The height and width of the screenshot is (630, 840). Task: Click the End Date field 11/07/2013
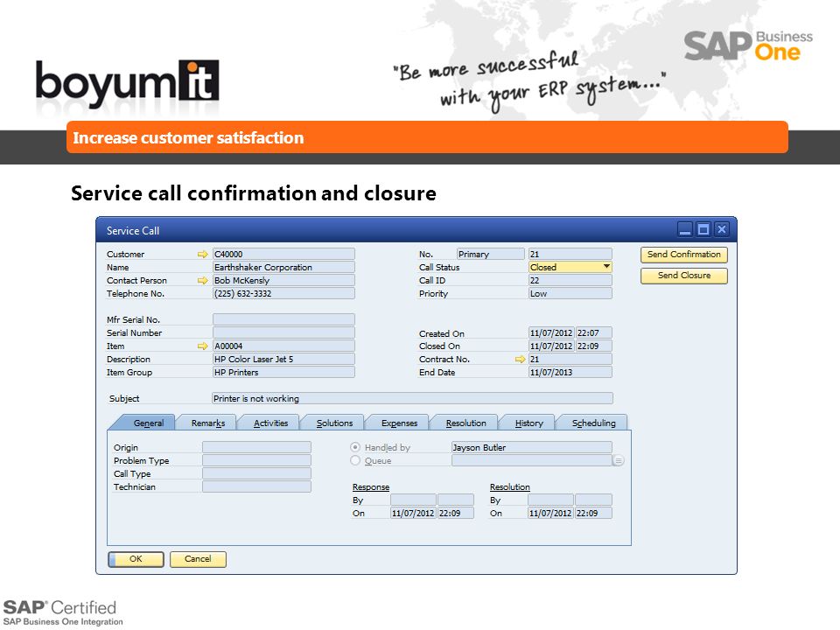pos(570,372)
